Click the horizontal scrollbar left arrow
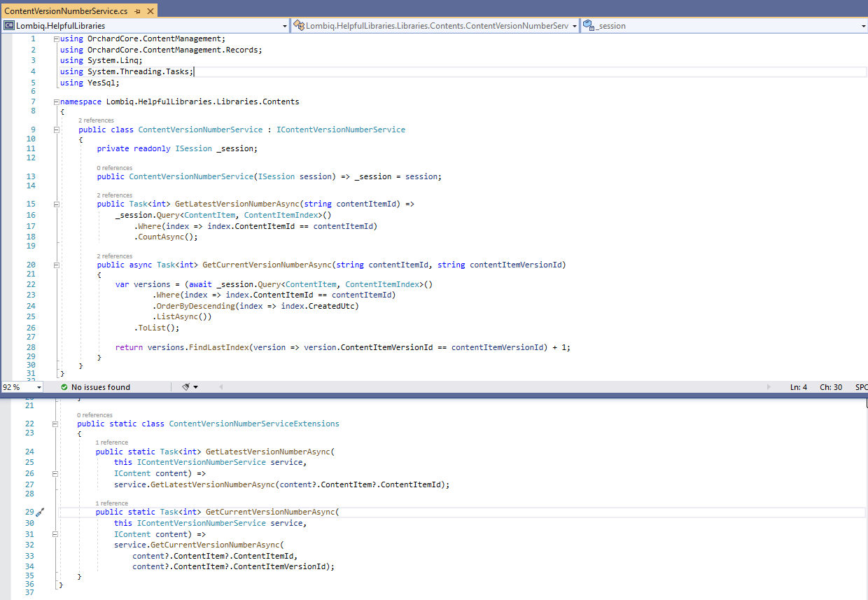This screenshot has width=868, height=600. 221,387
